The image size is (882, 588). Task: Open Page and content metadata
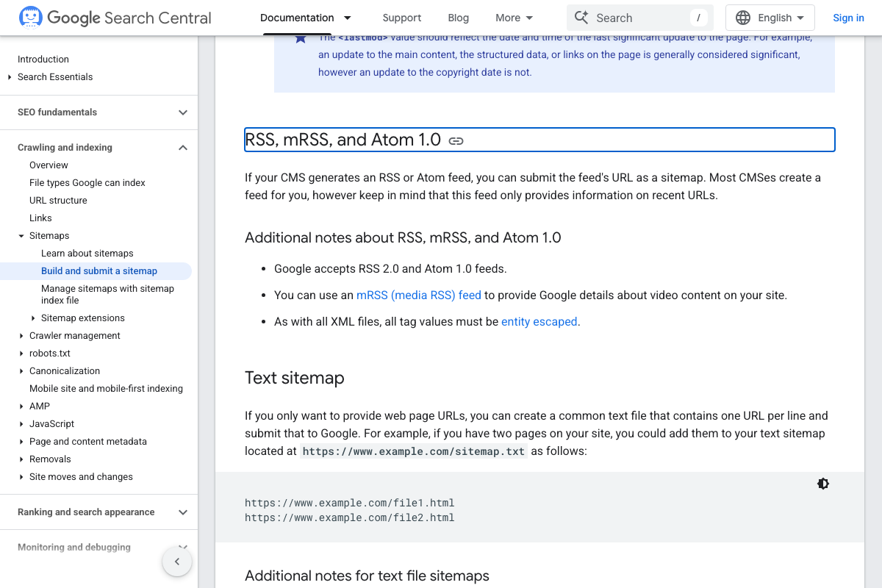[88, 442]
